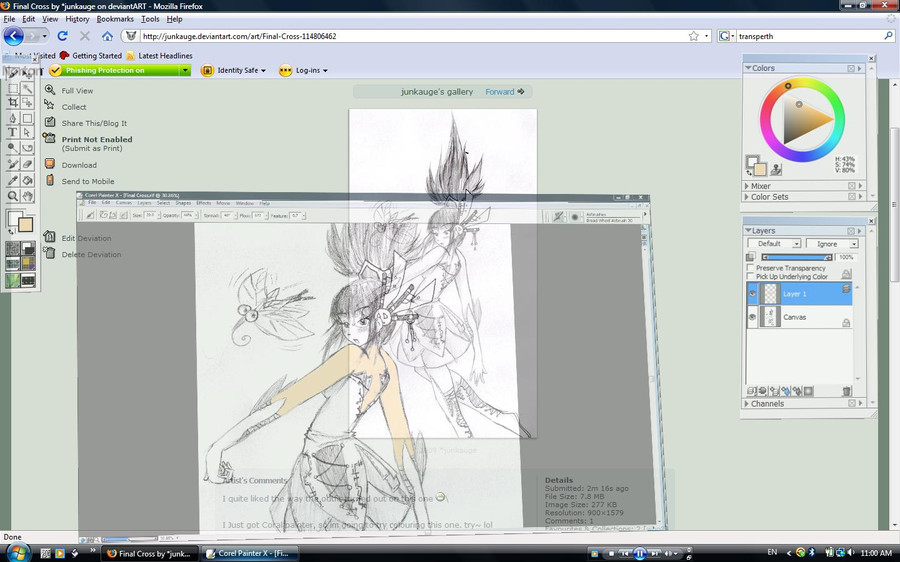Toggle the Color Sets panel square box button
Viewport: 900px width, 562px height.
point(851,197)
